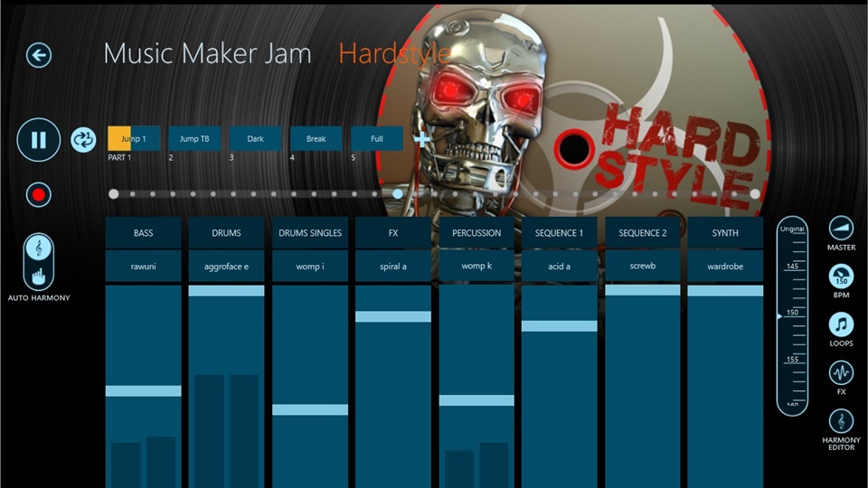Toggle Auto Harmony switch
This screenshot has width=868, height=488.
pyautogui.click(x=39, y=262)
